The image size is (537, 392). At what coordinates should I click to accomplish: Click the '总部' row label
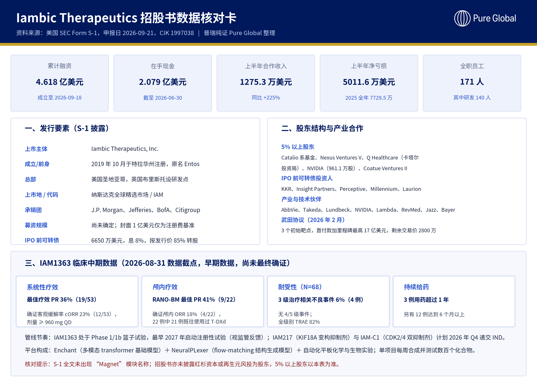tap(30, 179)
